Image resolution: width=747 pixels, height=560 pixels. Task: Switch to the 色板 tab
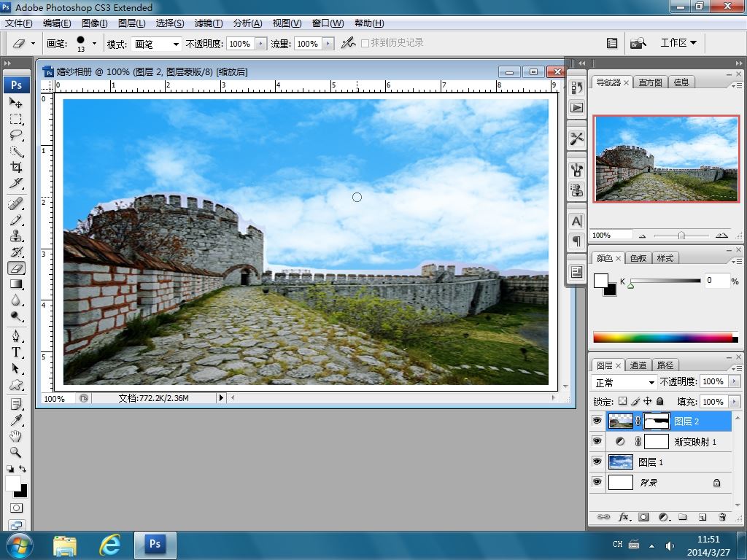638,258
